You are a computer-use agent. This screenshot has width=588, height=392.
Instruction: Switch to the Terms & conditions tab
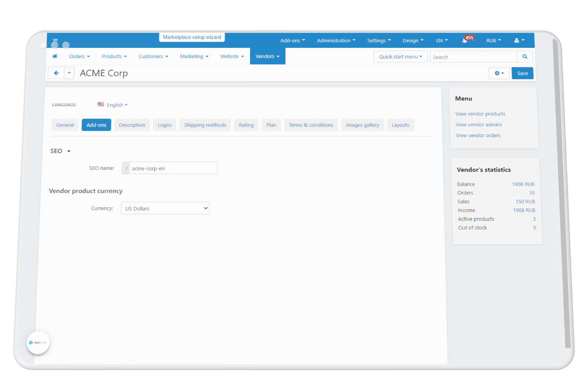[311, 125]
